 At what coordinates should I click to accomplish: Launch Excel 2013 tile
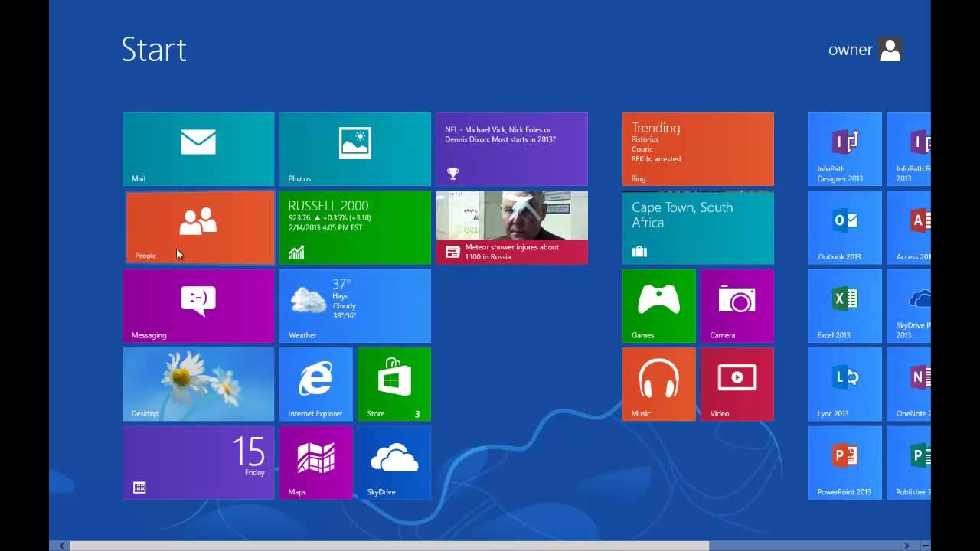(x=845, y=306)
